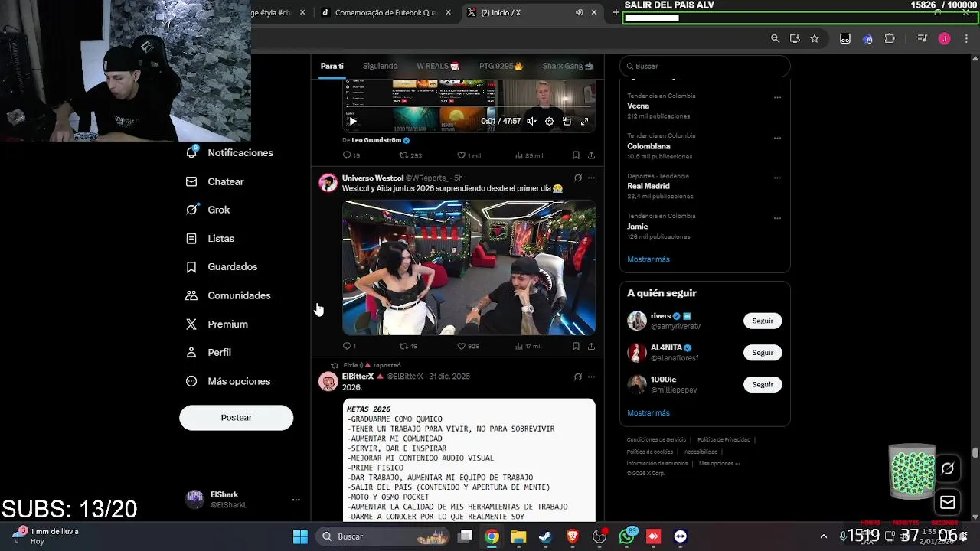This screenshot has width=980, height=551.
Task: Open Jamie trend options menu
Action: [x=777, y=218]
